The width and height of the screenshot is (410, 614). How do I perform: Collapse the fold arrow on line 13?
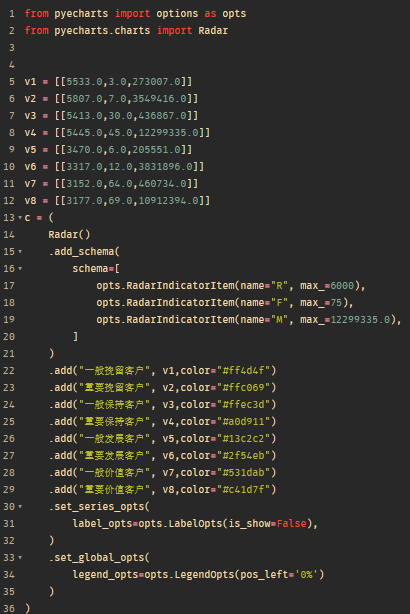coord(20,217)
